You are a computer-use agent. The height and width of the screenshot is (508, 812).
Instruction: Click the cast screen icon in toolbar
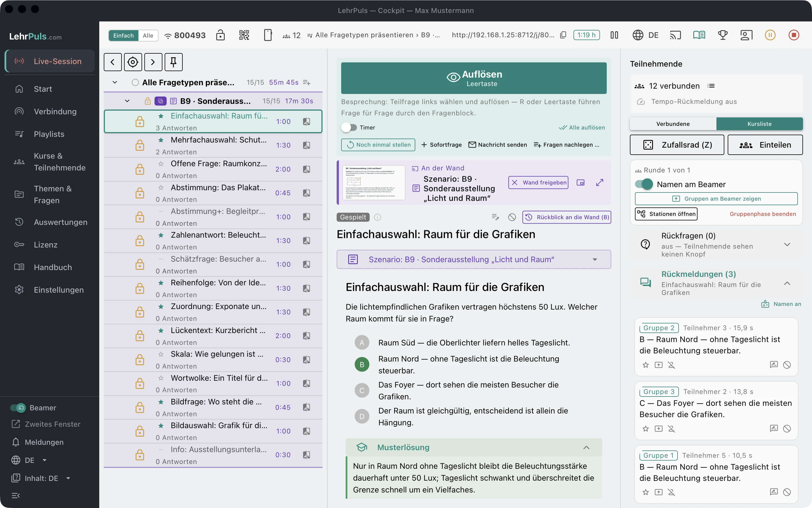pyautogui.click(x=676, y=35)
